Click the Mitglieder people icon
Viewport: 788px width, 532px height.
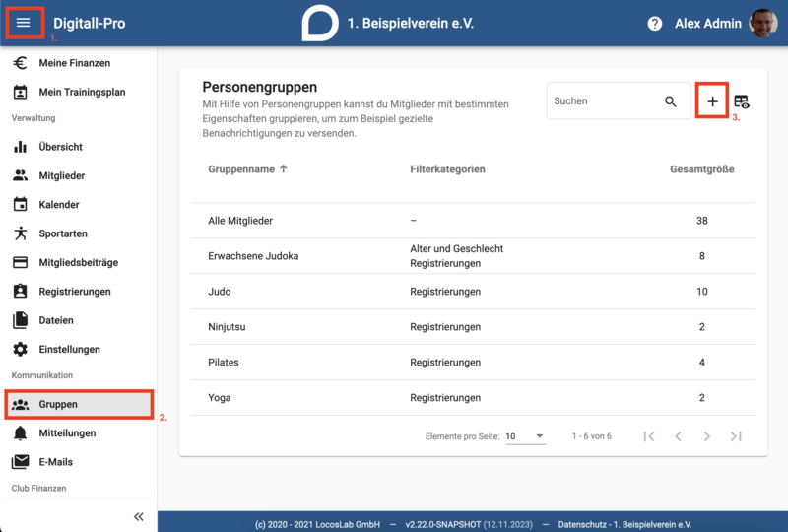pyautogui.click(x=20, y=175)
